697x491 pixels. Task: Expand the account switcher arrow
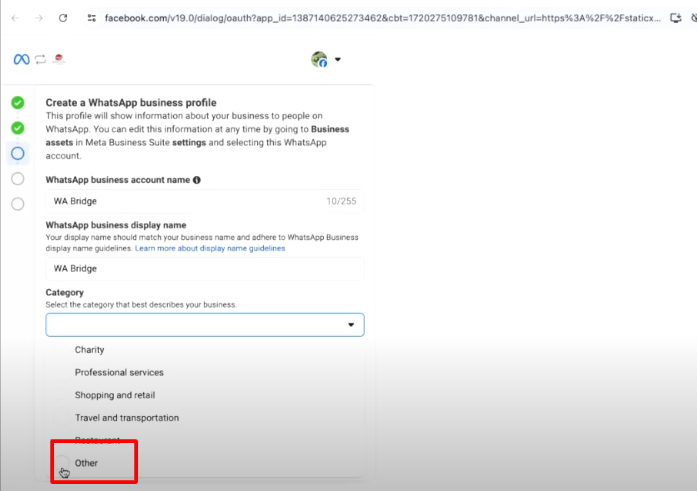point(338,59)
